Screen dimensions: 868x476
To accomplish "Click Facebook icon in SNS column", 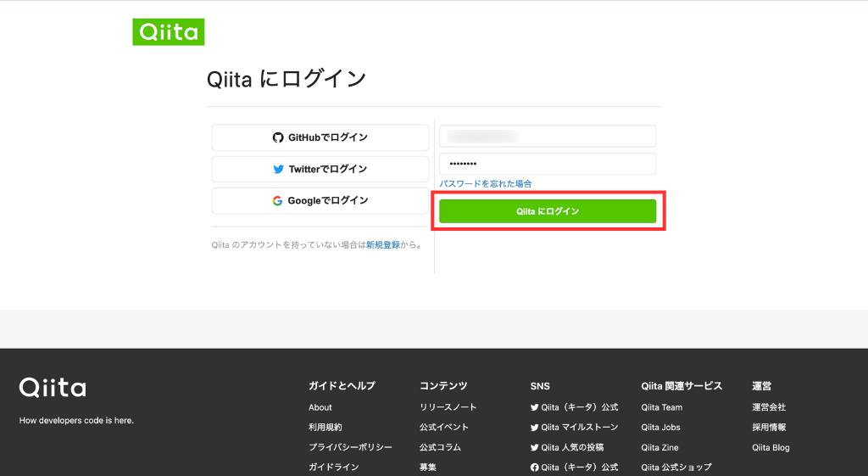I will tap(534, 468).
